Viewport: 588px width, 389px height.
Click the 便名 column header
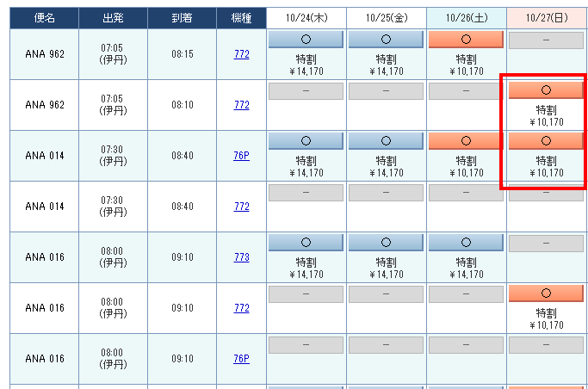coord(44,18)
